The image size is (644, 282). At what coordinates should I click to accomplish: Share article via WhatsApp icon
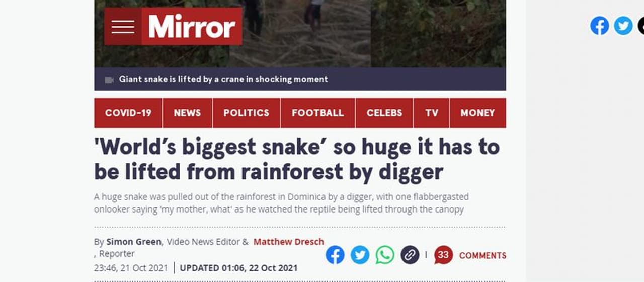(385, 255)
